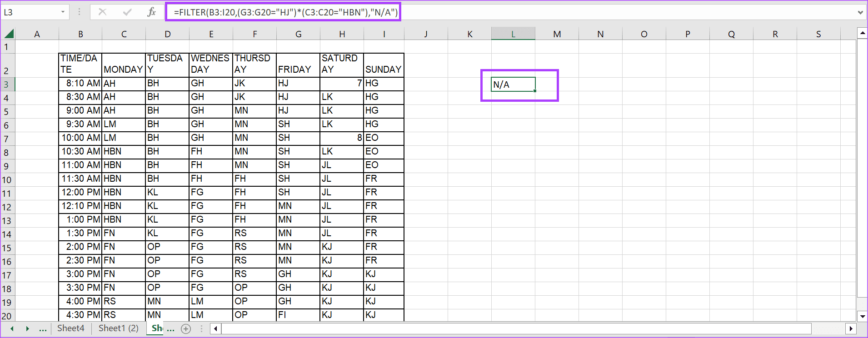Expand the Name Box dropdown
The image size is (868, 338).
coord(63,12)
